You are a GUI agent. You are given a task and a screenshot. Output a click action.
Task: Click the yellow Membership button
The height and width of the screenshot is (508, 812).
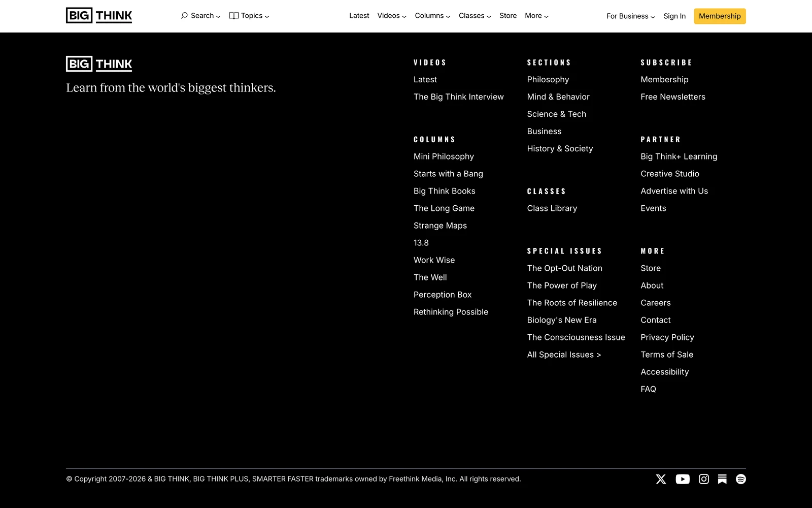coord(720,16)
